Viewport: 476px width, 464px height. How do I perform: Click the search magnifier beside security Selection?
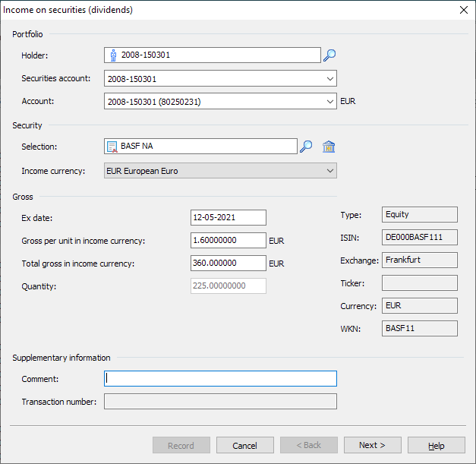[x=306, y=147]
